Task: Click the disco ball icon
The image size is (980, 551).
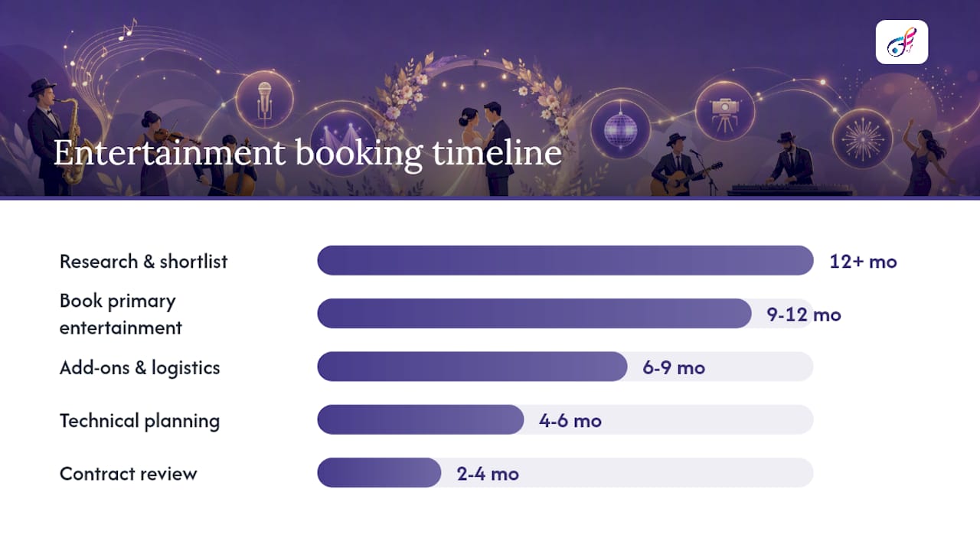Action: click(620, 129)
